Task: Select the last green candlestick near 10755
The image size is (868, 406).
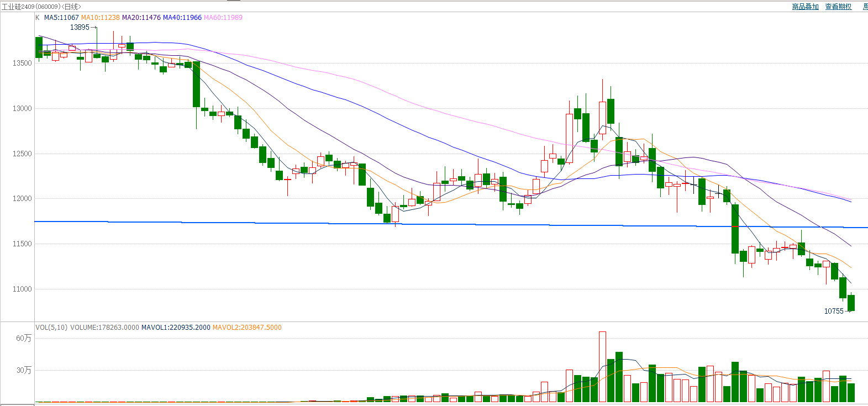Action: (x=851, y=303)
